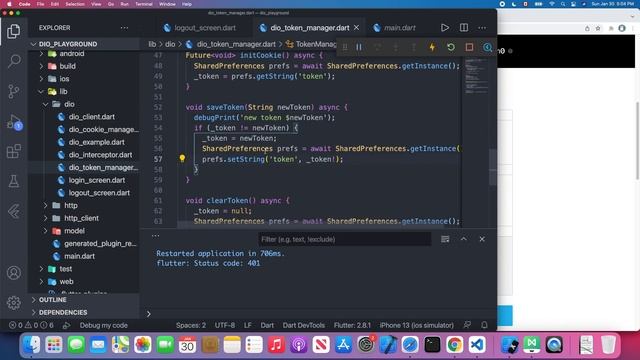Image resolution: width=640 pixels, height=360 pixels.
Task: Open panel more actions ellipsis
Action: coord(156,236)
